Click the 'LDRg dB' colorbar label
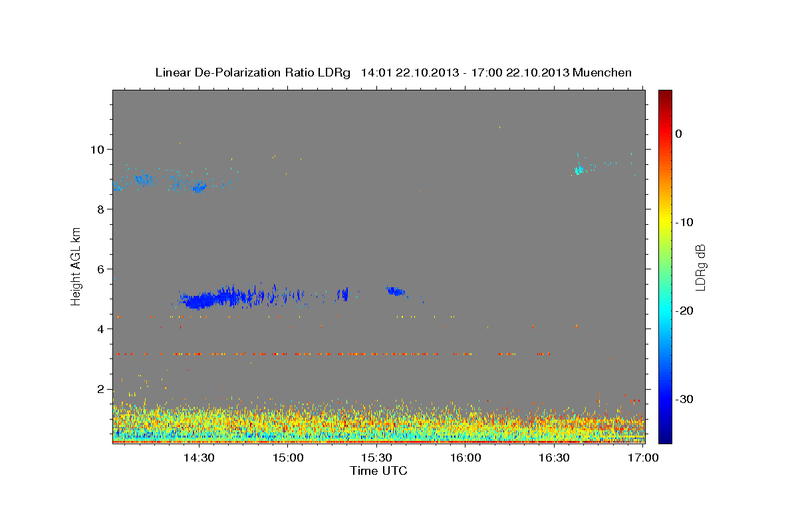The width and height of the screenshot is (798, 532). [x=700, y=267]
